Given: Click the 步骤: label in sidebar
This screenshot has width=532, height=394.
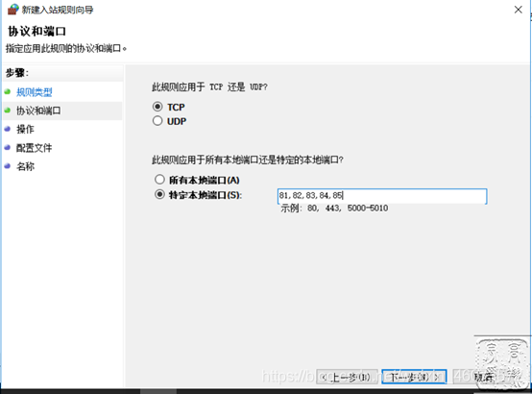Looking at the screenshot, I should click(17, 73).
